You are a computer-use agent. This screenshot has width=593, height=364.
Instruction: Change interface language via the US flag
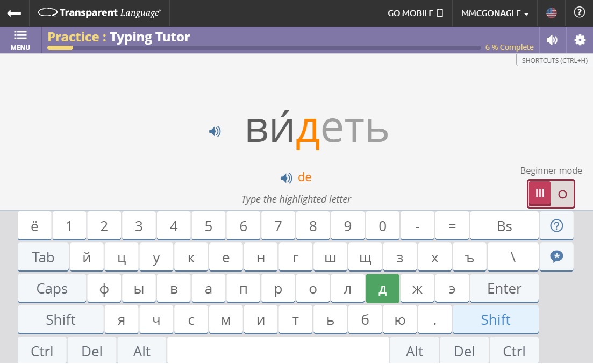[552, 12]
